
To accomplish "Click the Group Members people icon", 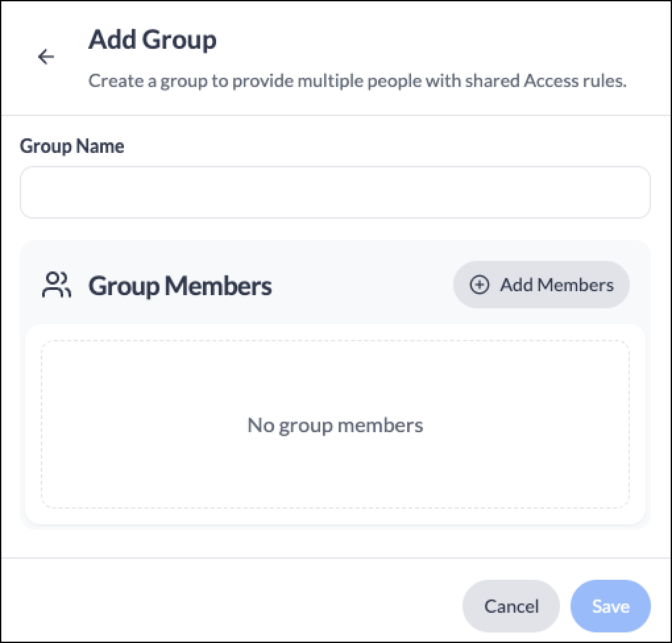I will 57,285.
